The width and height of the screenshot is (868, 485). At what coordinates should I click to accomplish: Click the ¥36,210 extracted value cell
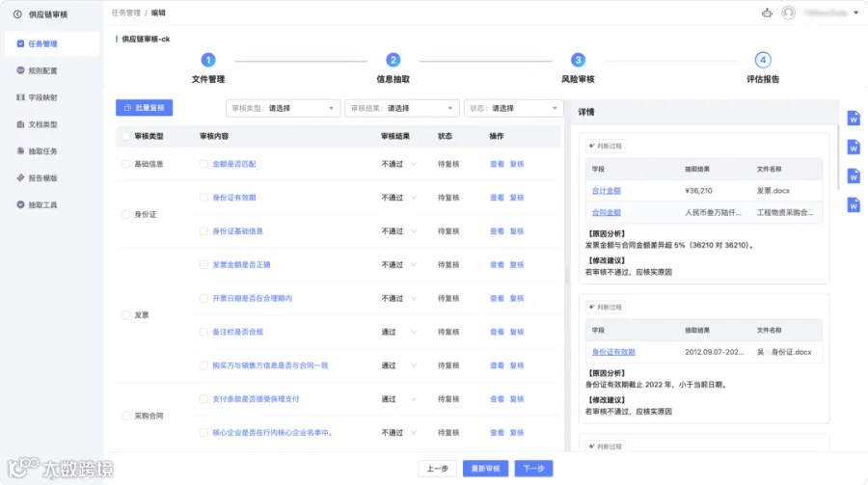coord(698,191)
